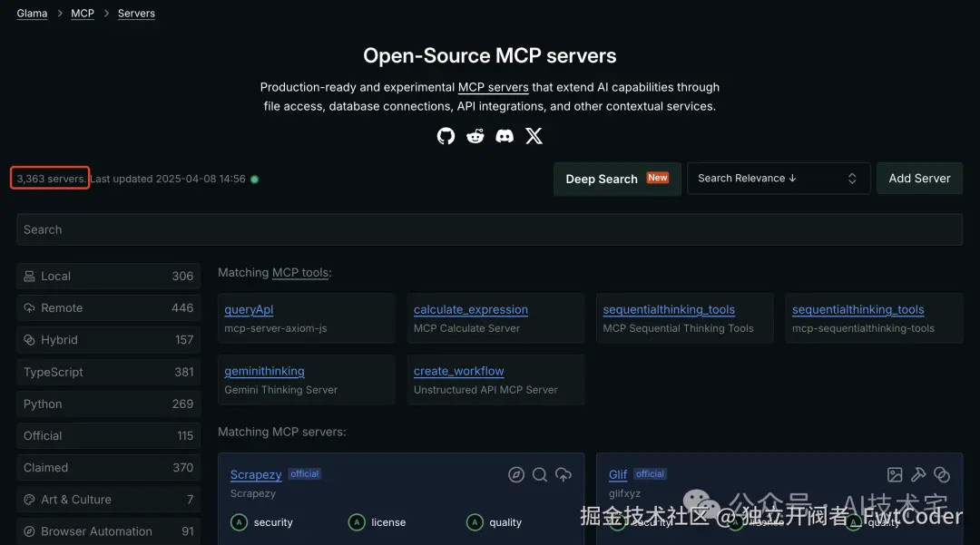This screenshot has width=980, height=545.
Task: Click the Add Server button
Action: point(919,179)
